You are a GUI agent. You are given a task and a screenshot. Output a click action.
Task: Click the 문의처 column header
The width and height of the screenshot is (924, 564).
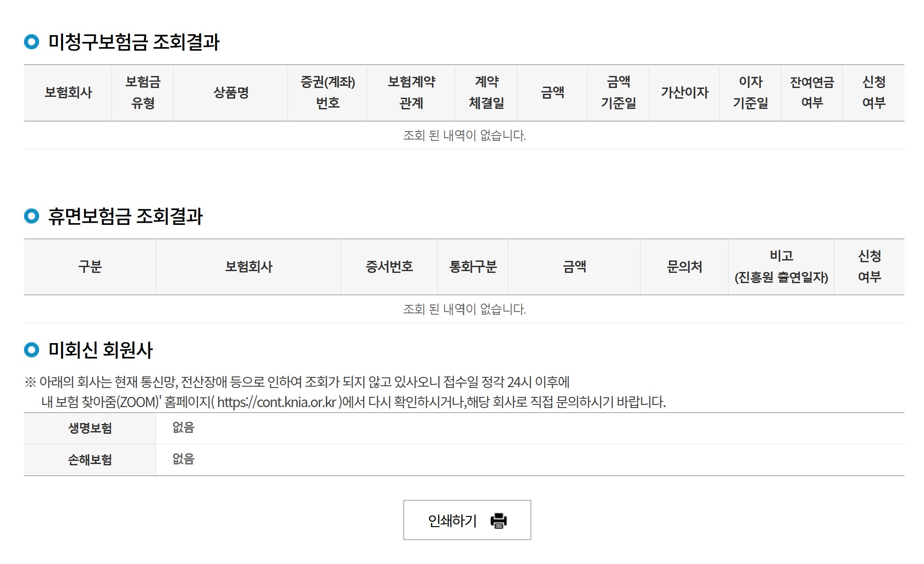click(684, 267)
